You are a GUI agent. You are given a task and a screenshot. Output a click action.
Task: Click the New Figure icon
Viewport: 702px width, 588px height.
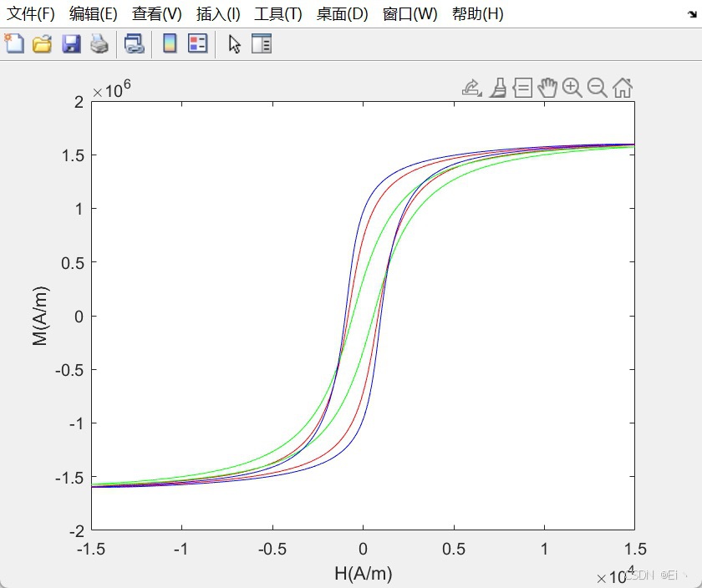[15, 44]
